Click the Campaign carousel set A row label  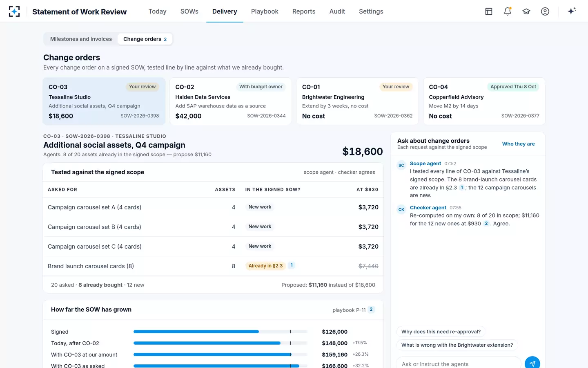click(x=95, y=207)
